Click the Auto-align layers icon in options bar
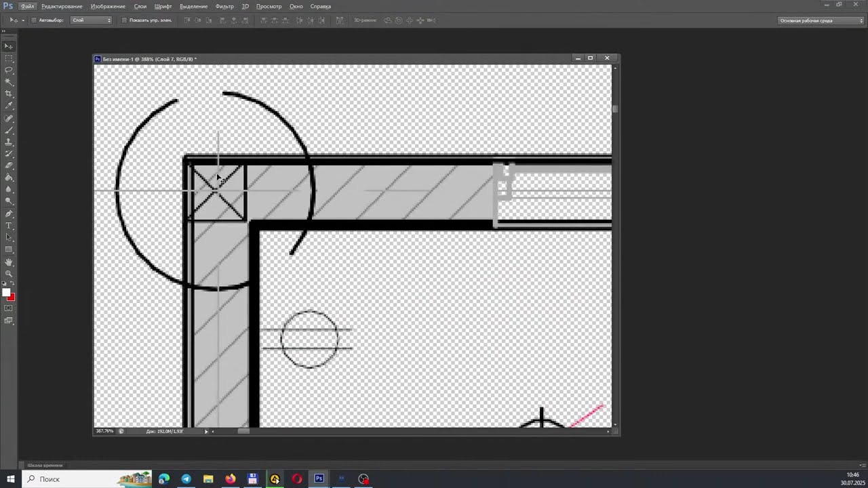868x488 pixels. pyautogui.click(x=340, y=20)
